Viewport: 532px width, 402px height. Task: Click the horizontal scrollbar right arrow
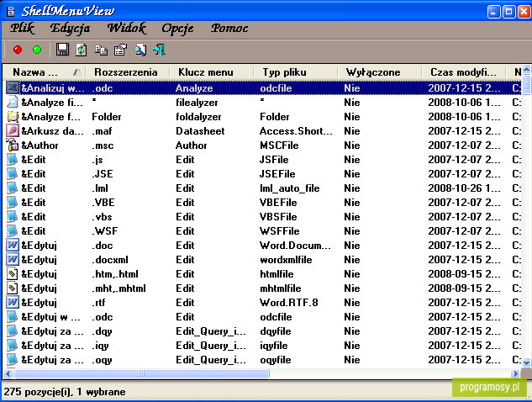click(515, 373)
